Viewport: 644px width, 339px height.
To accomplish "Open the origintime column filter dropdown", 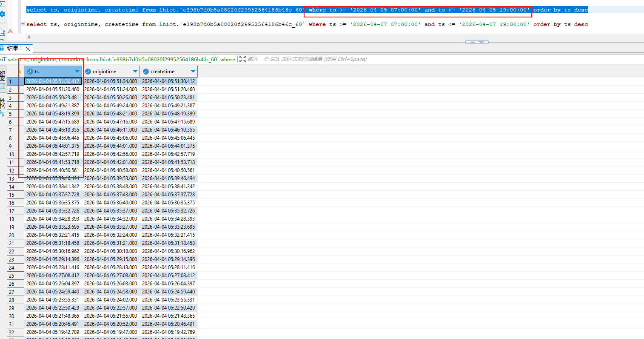I will (135, 72).
